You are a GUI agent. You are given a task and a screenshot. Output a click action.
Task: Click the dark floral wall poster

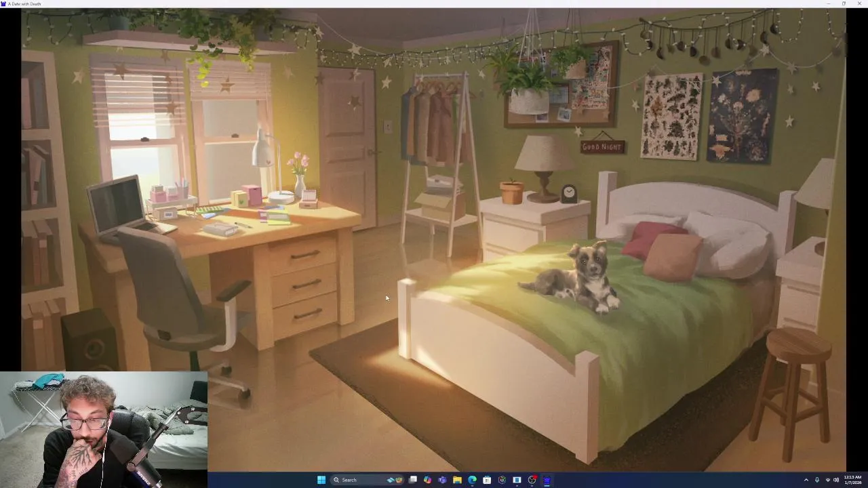[743, 115]
